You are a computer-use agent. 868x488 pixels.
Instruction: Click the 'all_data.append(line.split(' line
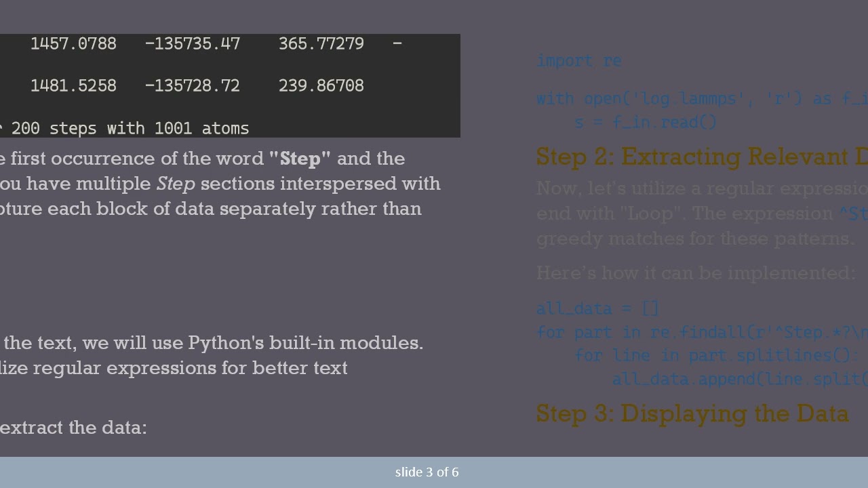pos(740,380)
